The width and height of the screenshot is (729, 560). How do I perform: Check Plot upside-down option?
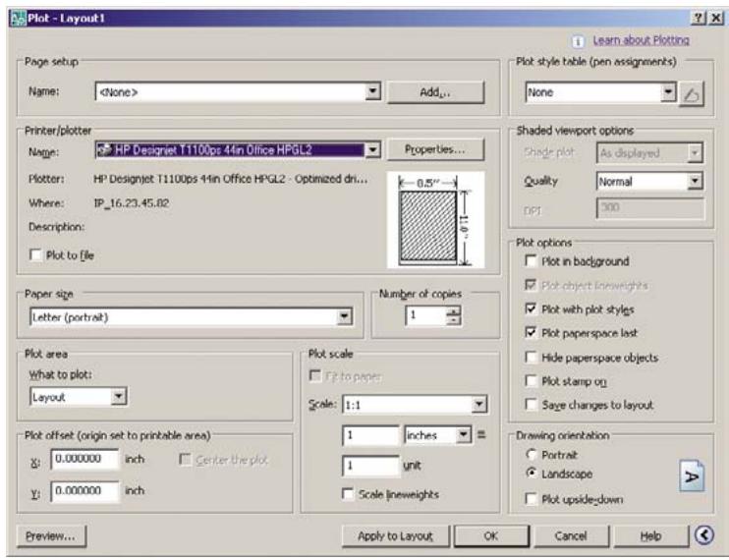click(531, 499)
